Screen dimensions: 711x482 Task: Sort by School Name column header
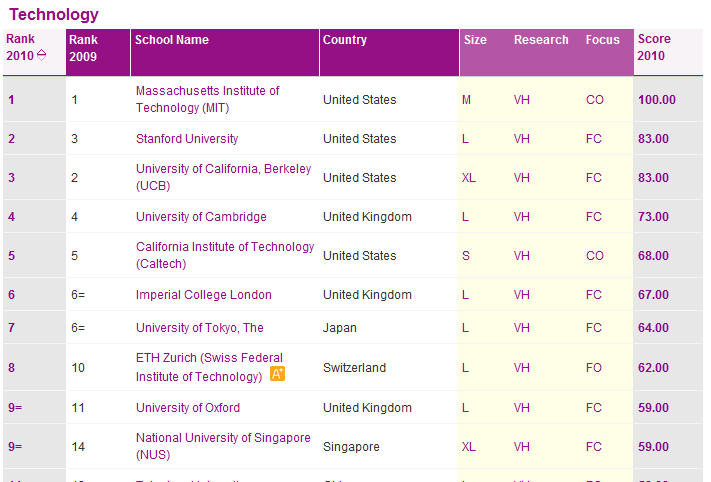coord(172,40)
